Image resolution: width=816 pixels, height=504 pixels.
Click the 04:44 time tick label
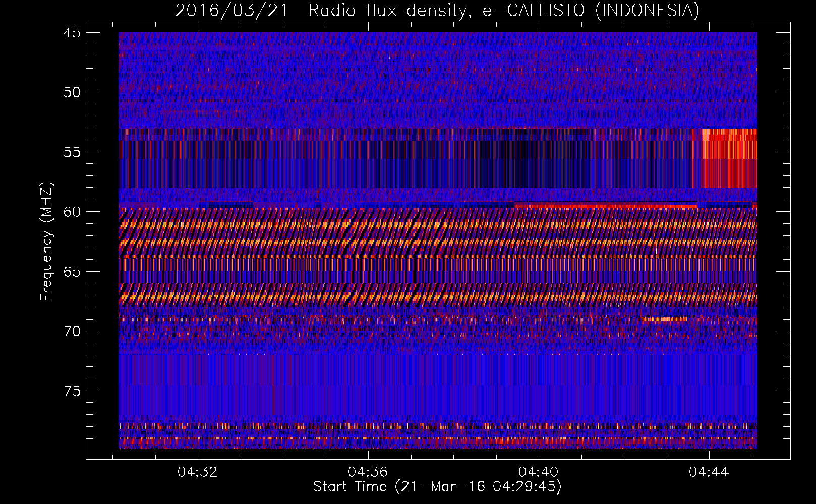click(709, 472)
